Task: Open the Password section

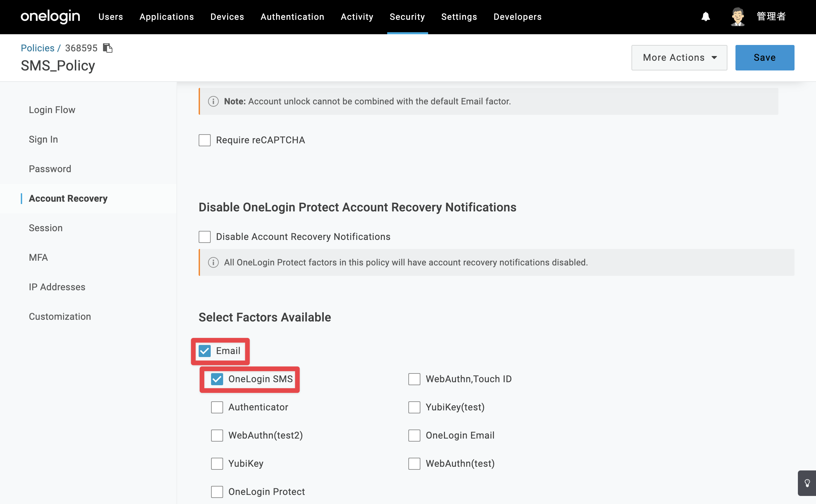Action: pyautogui.click(x=50, y=169)
